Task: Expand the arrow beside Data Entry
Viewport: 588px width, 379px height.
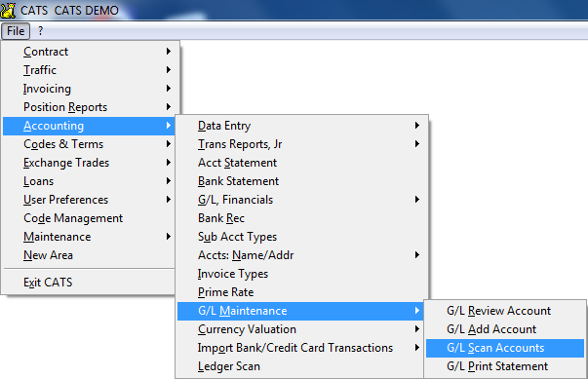Action: click(417, 126)
